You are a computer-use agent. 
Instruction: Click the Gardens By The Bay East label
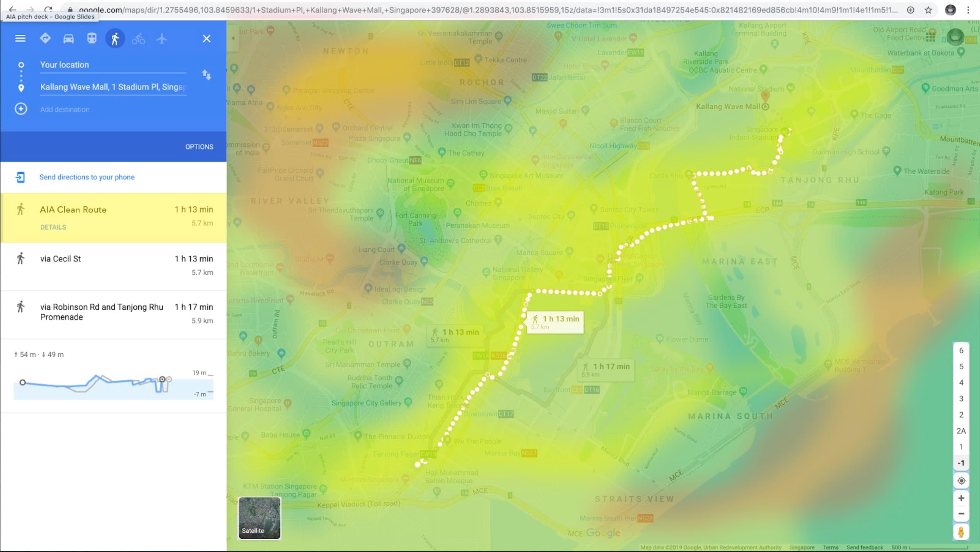pos(726,301)
